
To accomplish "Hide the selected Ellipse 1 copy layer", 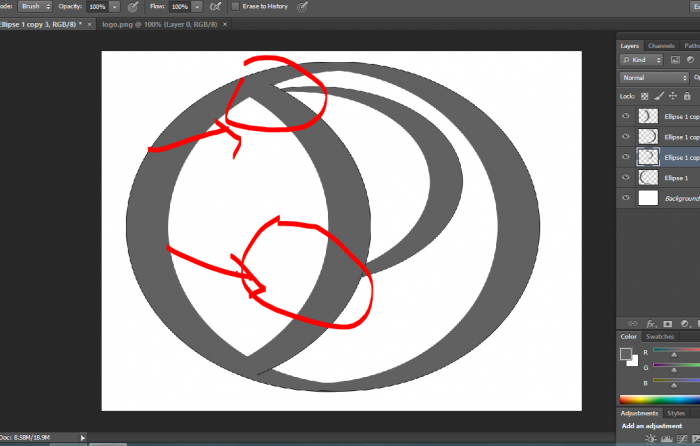I will point(626,157).
